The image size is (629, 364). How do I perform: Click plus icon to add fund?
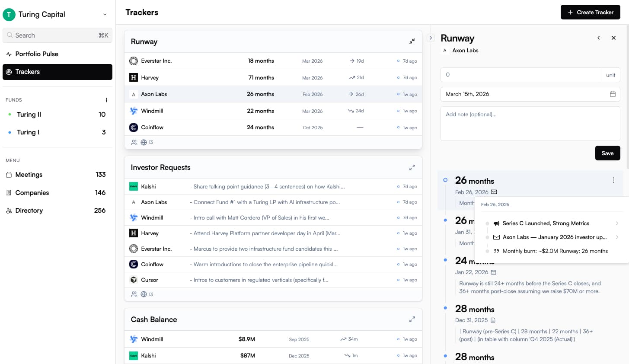coord(106,100)
